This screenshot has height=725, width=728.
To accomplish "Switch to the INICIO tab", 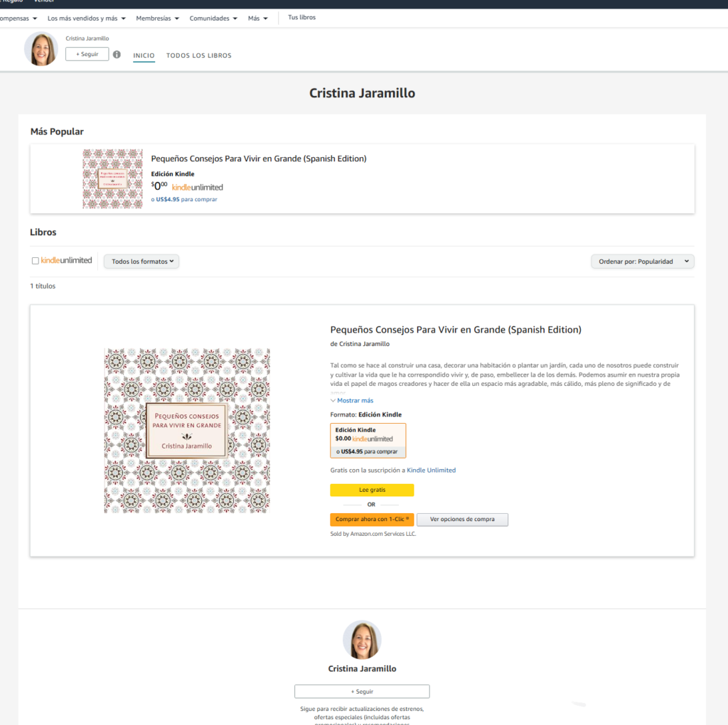I will [x=144, y=55].
